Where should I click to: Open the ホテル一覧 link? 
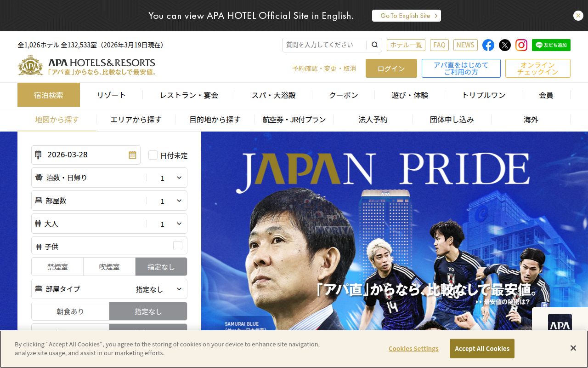[x=406, y=45]
